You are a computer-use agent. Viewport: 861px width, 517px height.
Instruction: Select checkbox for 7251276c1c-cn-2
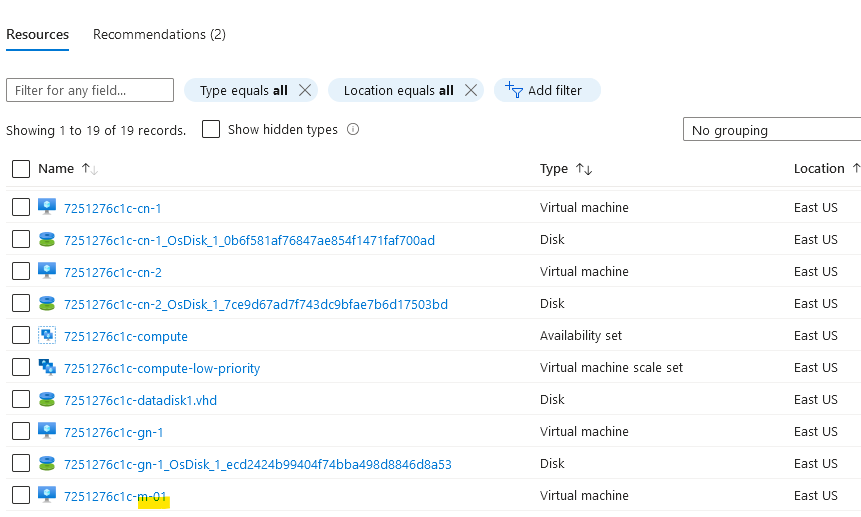tap(21, 271)
